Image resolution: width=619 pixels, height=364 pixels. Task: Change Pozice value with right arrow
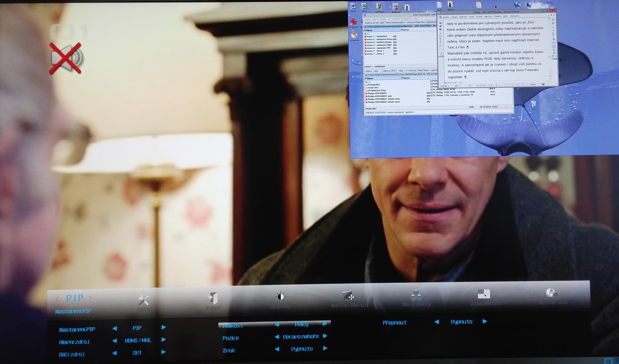(x=325, y=336)
